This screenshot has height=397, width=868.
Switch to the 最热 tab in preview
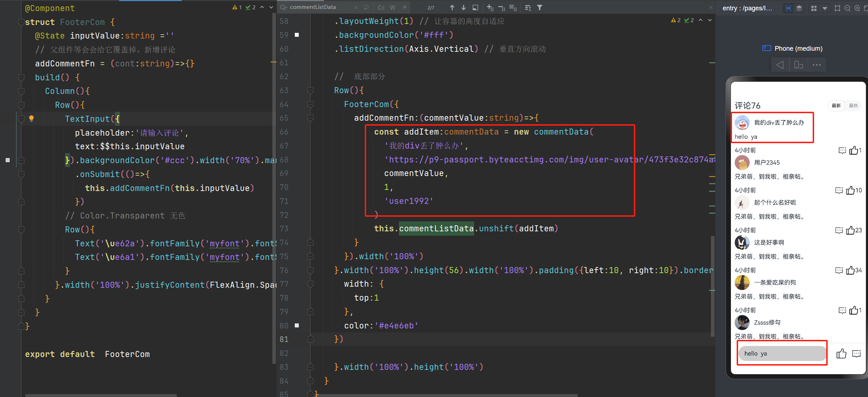[853, 106]
